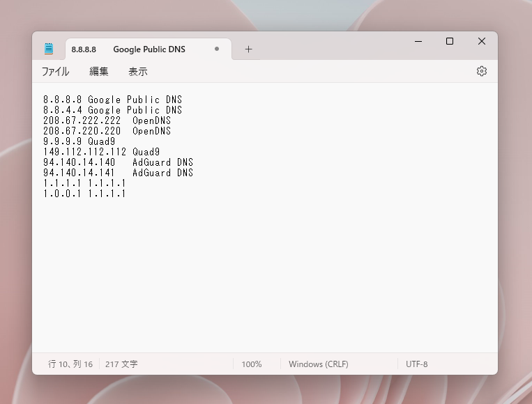Click the 100% zoom status entry

(252, 364)
